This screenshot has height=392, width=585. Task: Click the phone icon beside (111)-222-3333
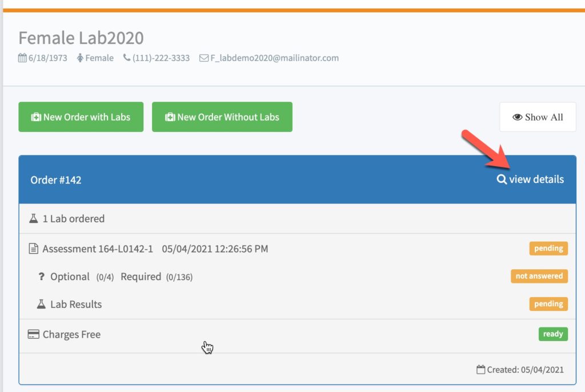point(127,58)
